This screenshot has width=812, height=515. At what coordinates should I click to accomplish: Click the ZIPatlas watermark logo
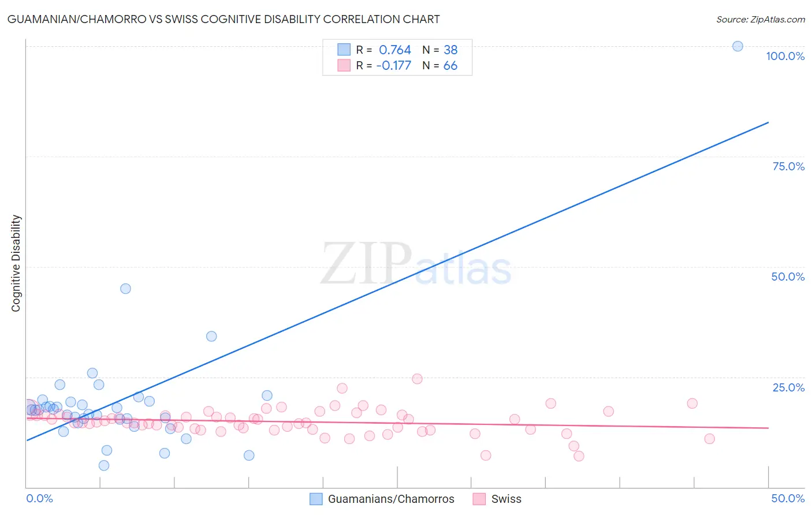tap(416, 264)
